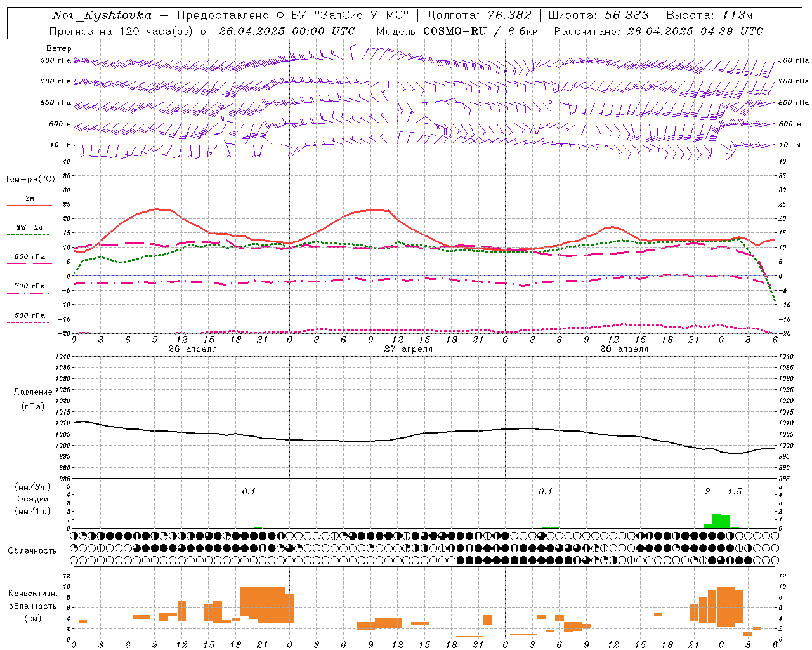The height and width of the screenshot is (650, 812).
Task: Click the 'Облачность' cloud cover label
Action: [32, 550]
